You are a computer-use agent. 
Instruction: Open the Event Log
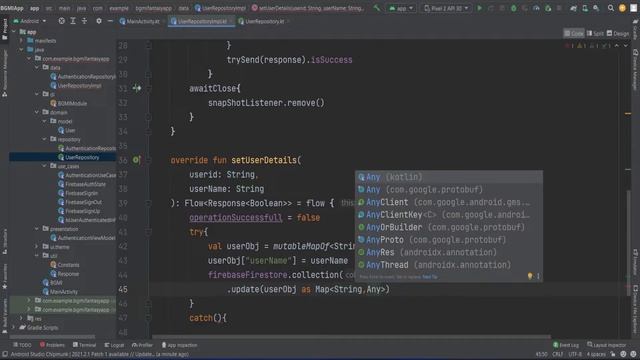[x=566, y=345]
